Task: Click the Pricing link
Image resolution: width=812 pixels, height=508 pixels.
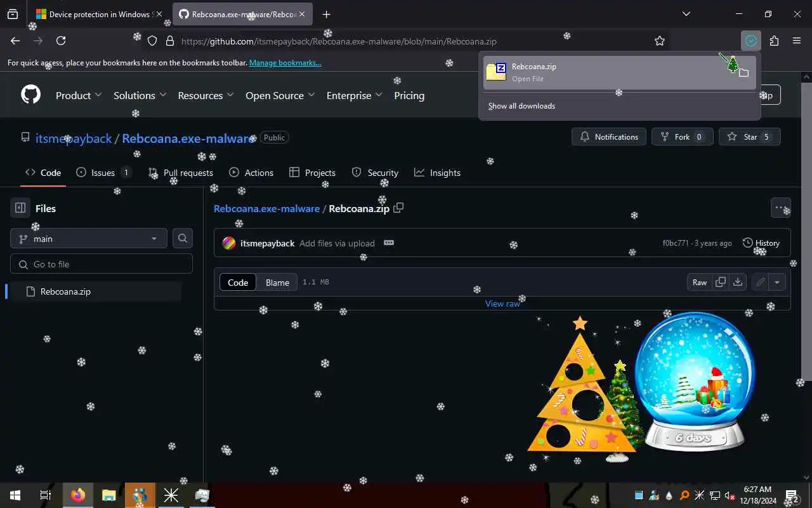Action: pyautogui.click(x=409, y=95)
